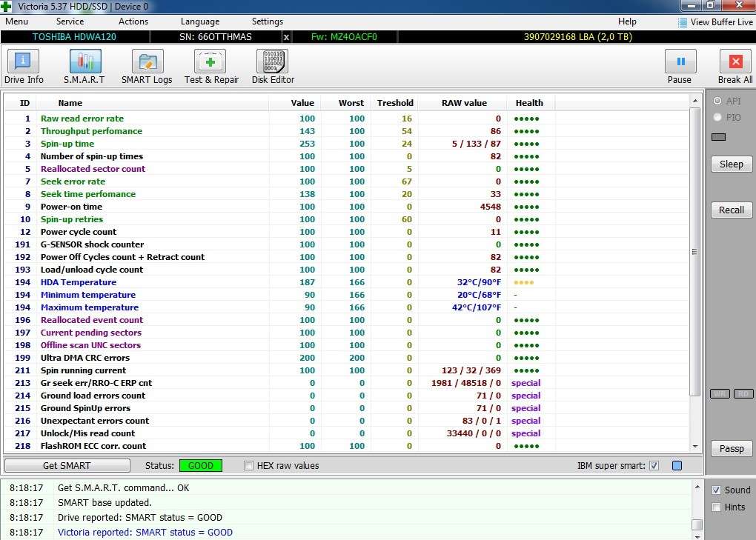Toggle IBM super smart checkbox
Image resolution: width=756 pixels, height=540 pixels.
pos(654,466)
